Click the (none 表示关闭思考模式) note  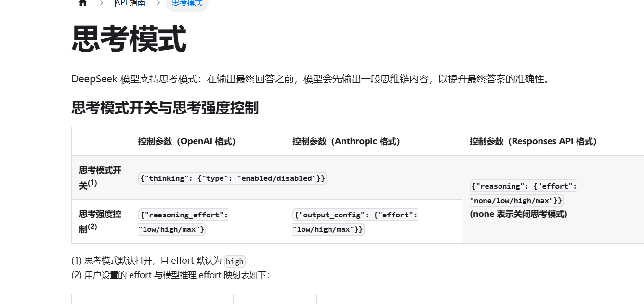pos(518,214)
